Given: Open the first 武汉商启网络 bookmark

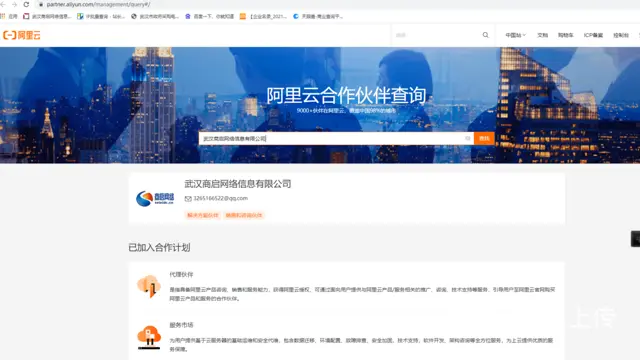Looking at the screenshot, I should (x=47, y=16).
